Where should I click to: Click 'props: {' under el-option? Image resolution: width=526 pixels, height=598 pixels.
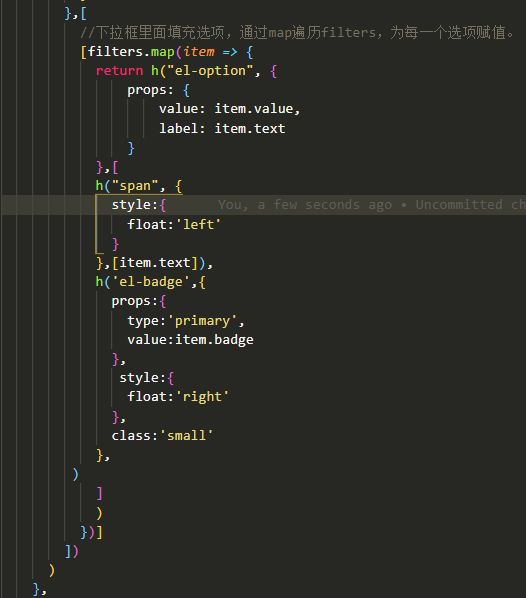coord(158,90)
